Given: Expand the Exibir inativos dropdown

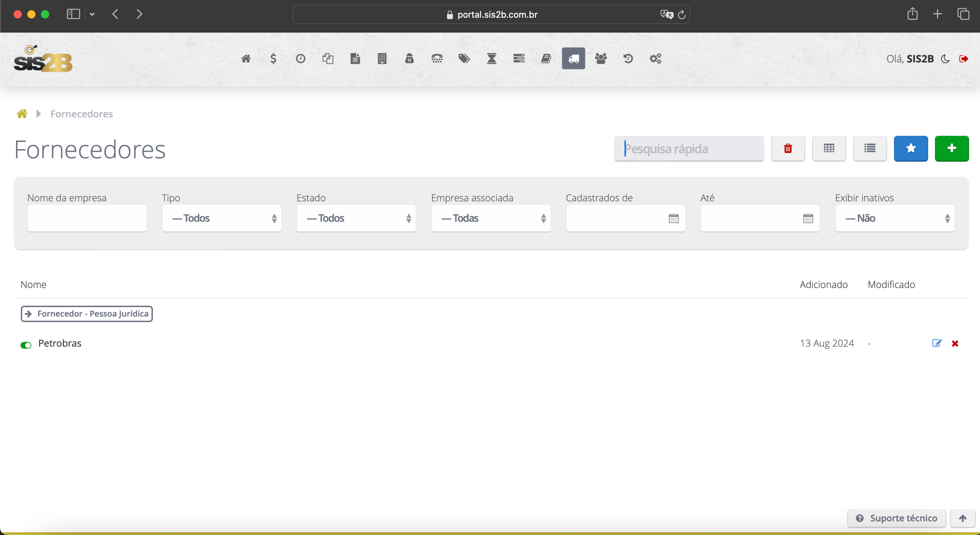Looking at the screenshot, I should 894,218.
